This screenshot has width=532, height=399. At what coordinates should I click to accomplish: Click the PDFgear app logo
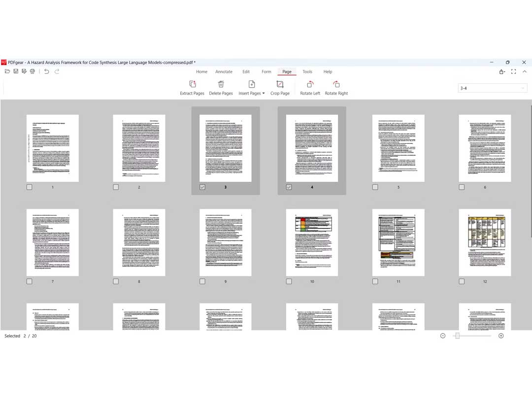[4, 62]
